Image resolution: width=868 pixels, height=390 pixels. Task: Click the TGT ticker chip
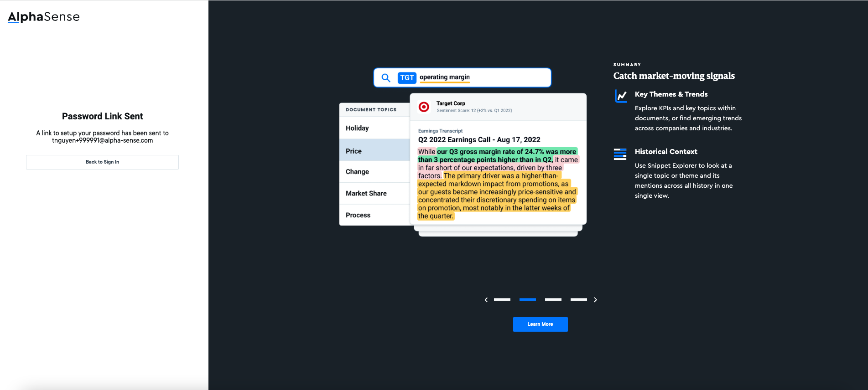click(x=407, y=78)
